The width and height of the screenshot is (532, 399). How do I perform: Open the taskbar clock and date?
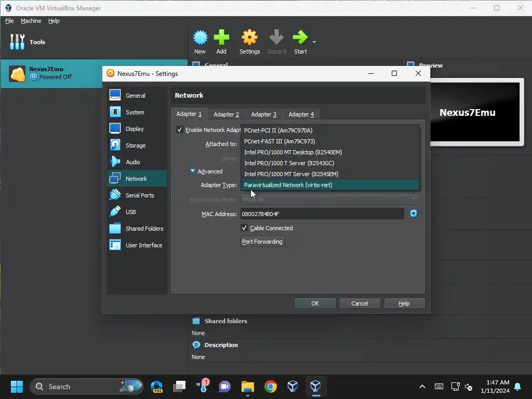[x=495, y=387]
